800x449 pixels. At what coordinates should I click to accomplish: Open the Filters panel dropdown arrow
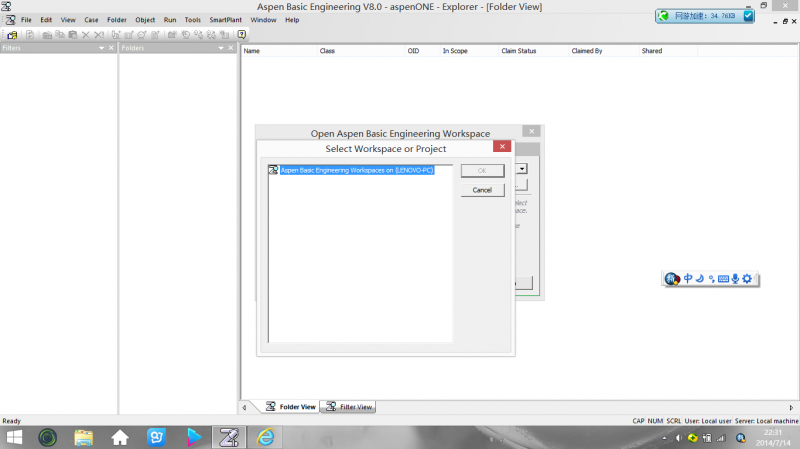(102, 48)
